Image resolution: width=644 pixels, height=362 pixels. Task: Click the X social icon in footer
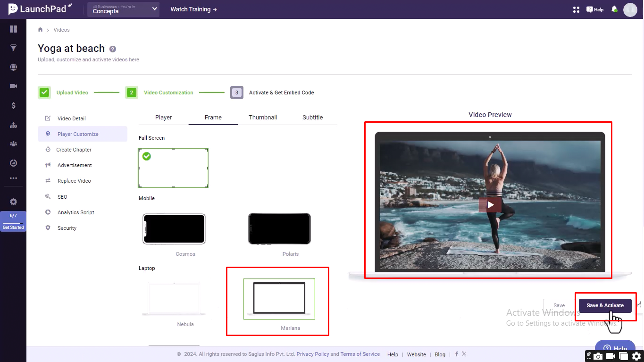[464, 354]
